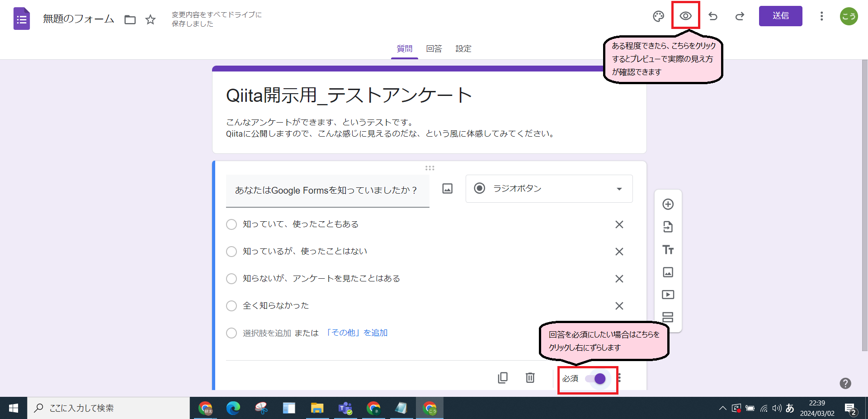This screenshot has height=419, width=868.
Task: Open the form preview with the eye icon
Action: pos(685,15)
